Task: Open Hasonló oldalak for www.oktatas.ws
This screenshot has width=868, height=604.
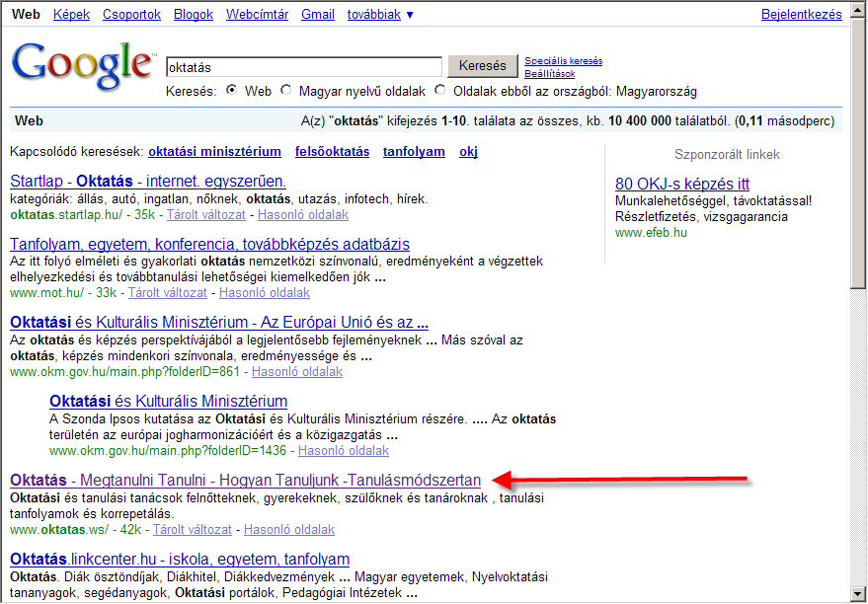Action: click(x=289, y=530)
